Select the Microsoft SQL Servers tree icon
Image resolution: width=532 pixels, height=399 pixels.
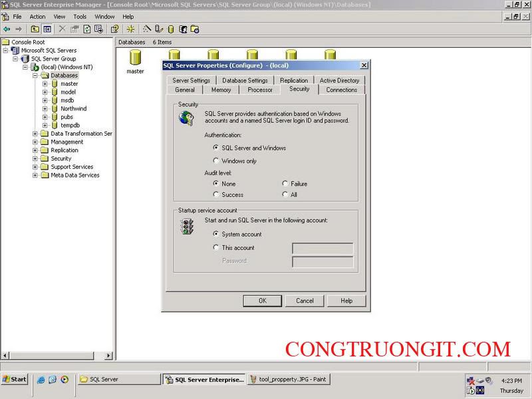[15, 51]
